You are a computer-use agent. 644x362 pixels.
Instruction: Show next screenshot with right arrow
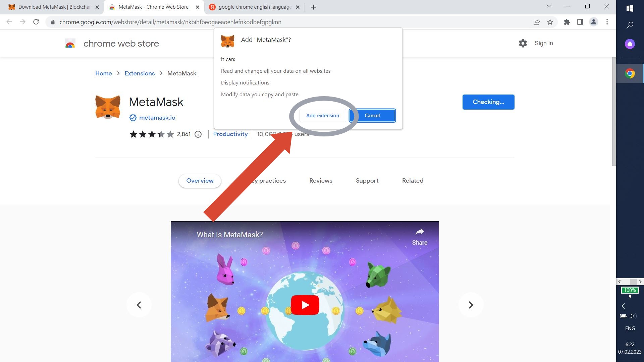[471, 305]
